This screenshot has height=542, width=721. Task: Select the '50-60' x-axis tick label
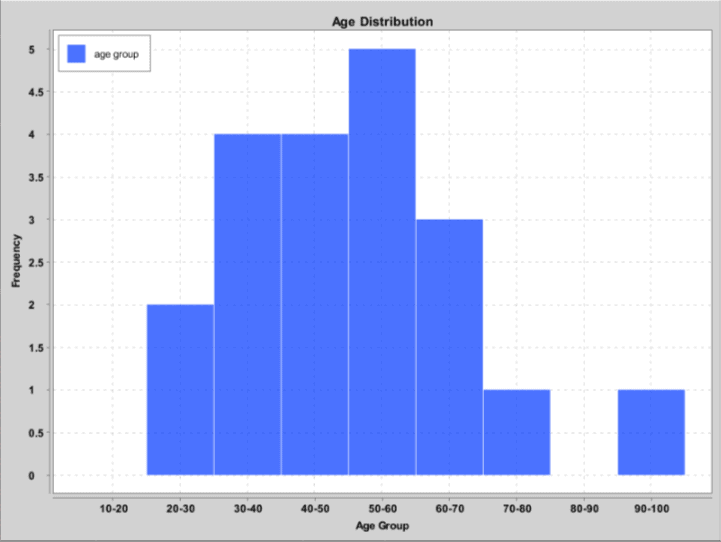pyautogui.click(x=382, y=508)
